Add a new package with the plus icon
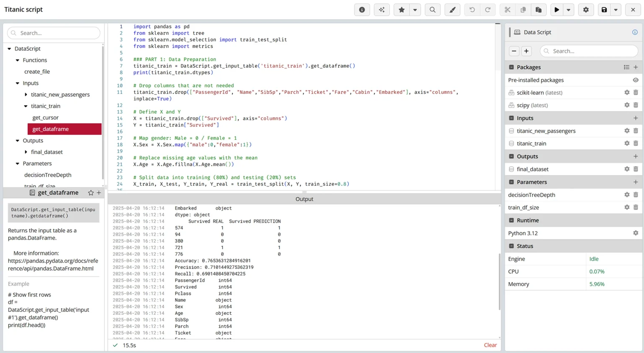The width and height of the screenshot is (644, 353). (636, 67)
